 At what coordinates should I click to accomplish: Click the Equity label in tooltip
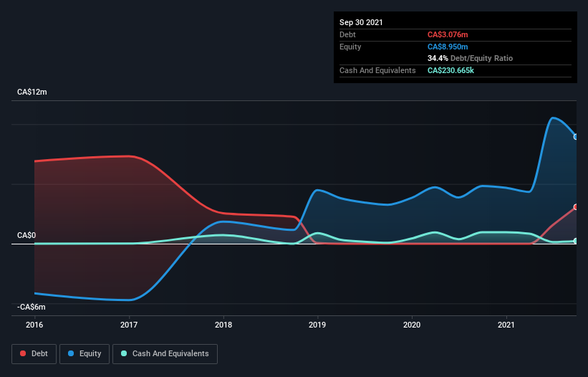click(350, 47)
